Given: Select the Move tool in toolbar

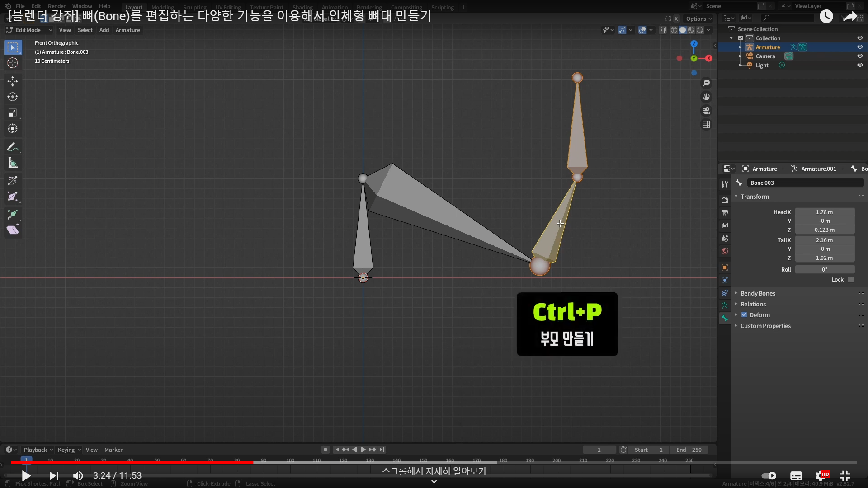Looking at the screenshot, I should pos(13,81).
